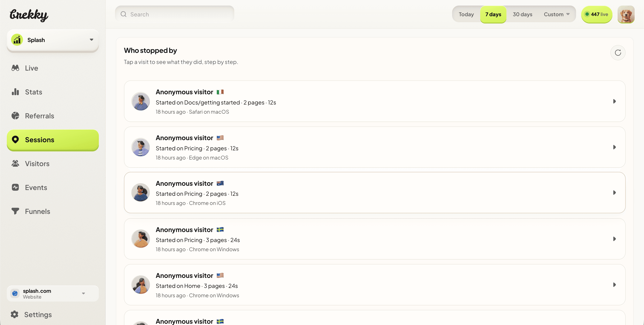
Task: Click the splash.com site favicon
Action: coord(15,293)
